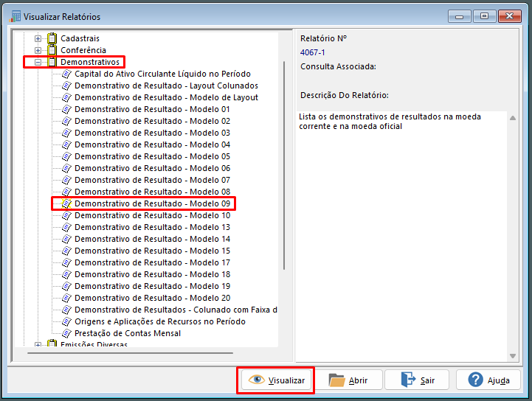Select Capital do Ativo Circulante Líquido no Período
Viewport: 532px width, 401px height.
tap(162, 74)
